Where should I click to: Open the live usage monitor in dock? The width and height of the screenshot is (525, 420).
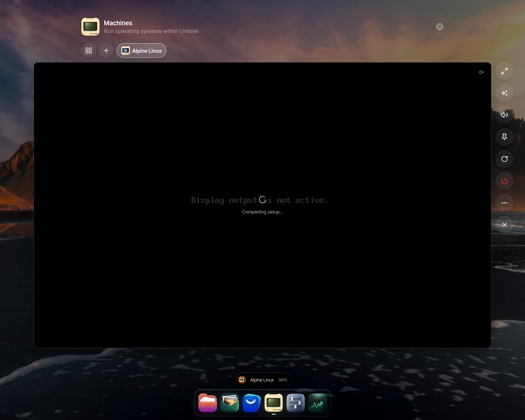click(318, 403)
